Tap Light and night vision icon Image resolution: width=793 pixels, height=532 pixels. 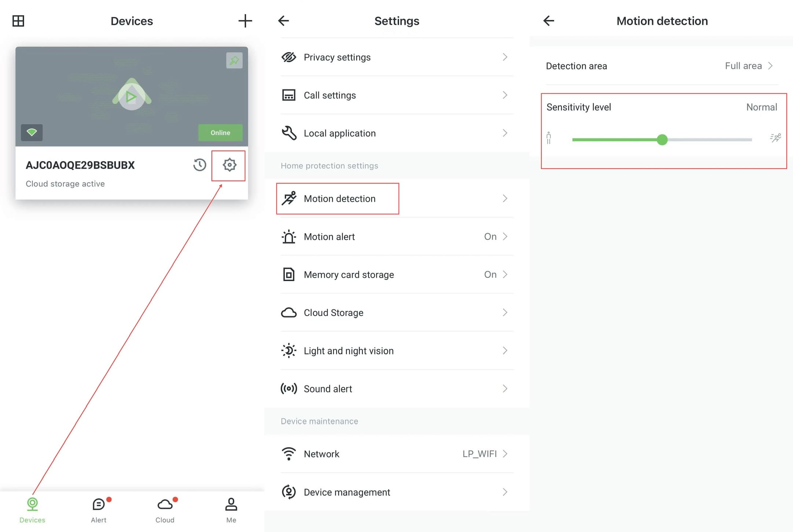289,351
